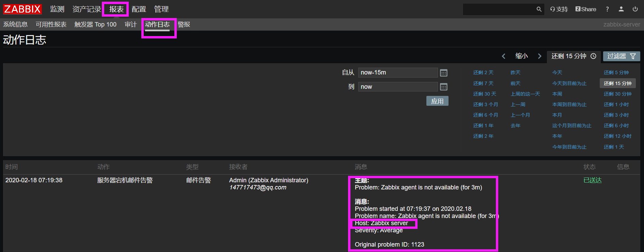Click the 2020-02-18 07:19:38 time cell

tap(34, 180)
